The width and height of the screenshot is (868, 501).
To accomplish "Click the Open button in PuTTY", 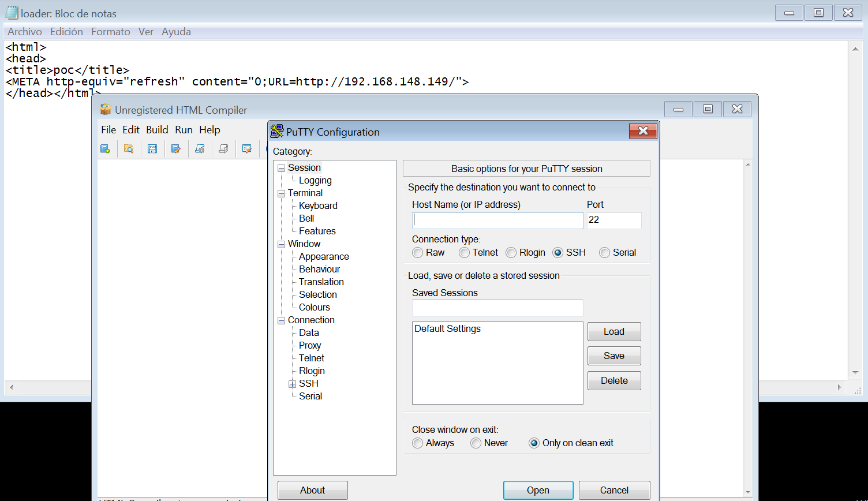I will click(x=538, y=490).
